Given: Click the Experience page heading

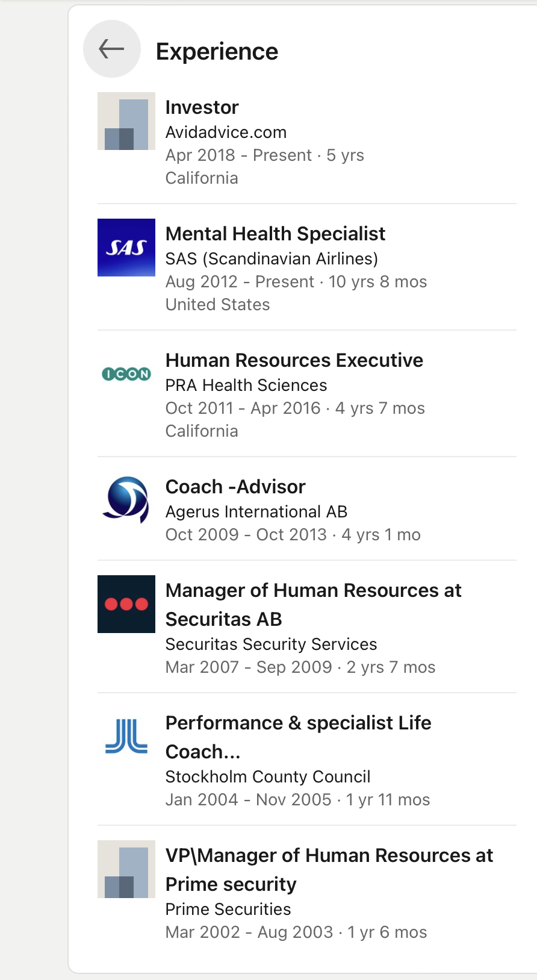Looking at the screenshot, I should [217, 52].
